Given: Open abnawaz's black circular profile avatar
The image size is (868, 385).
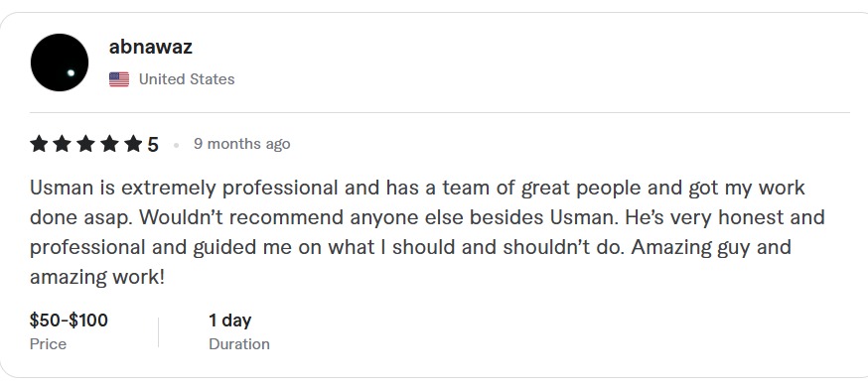Looking at the screenshot, I should 60,63.
